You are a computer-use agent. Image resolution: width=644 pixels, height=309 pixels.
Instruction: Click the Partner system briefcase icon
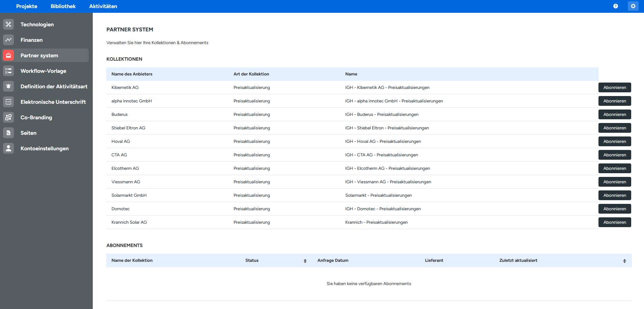point(8,55)
